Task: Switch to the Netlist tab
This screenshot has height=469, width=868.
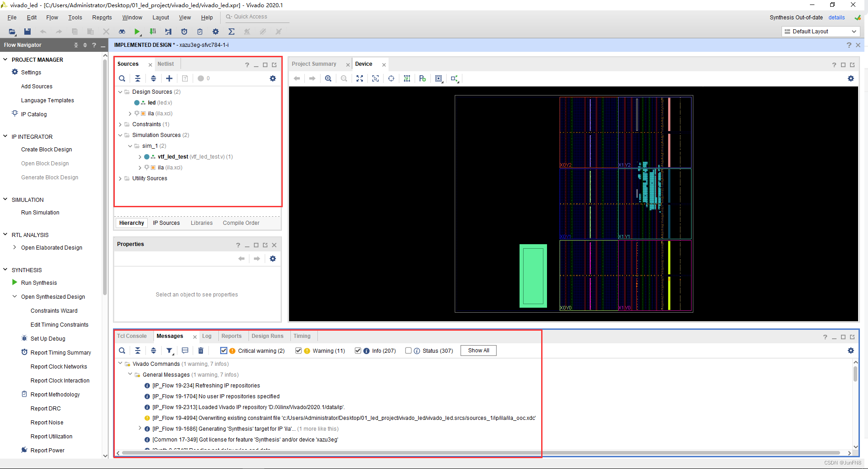Action: pyautogui.click(x=166, y=64)
